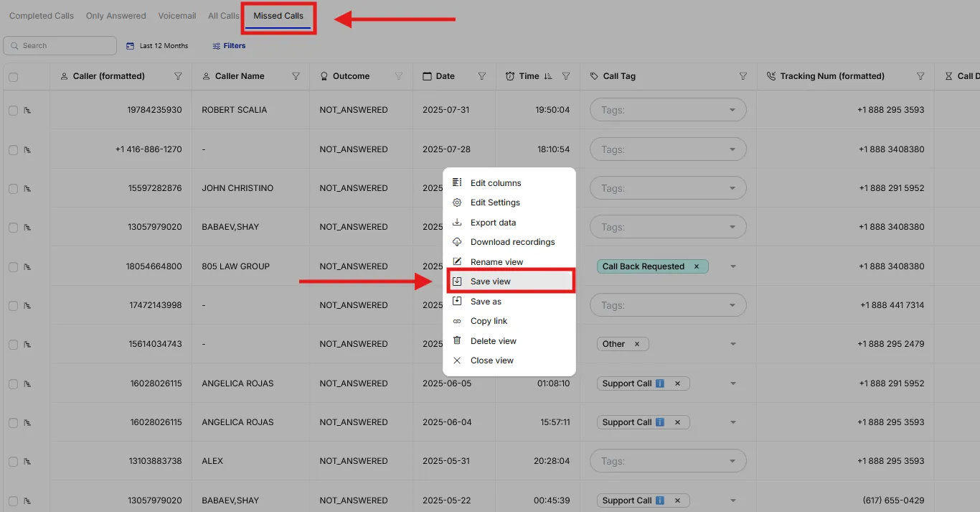980x512 pixels.
Task: Click the info icon on 2025-06-04 Support Call tag
Action: 660,422
